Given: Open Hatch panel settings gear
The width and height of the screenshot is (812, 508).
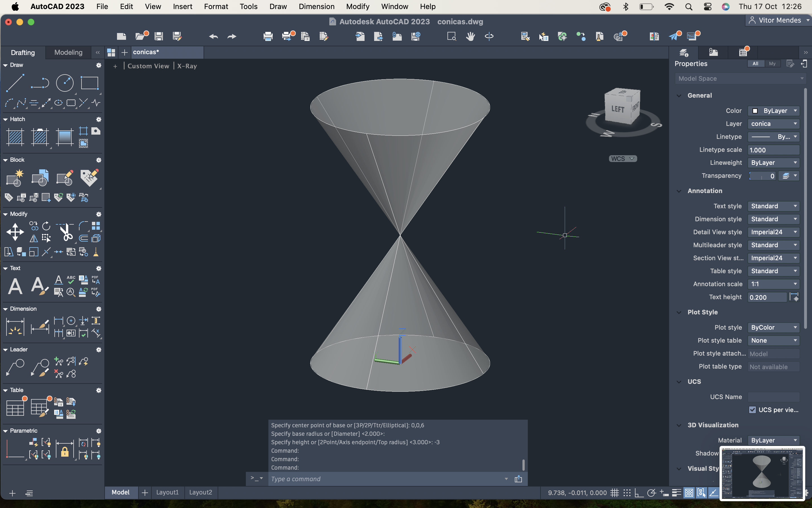Looking at the screenshot, I should click(99, 120).
